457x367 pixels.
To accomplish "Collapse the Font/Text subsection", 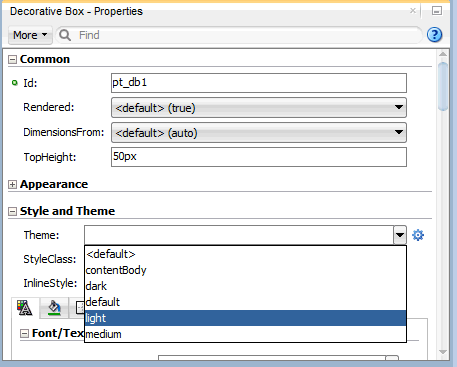I will (24, 333).
